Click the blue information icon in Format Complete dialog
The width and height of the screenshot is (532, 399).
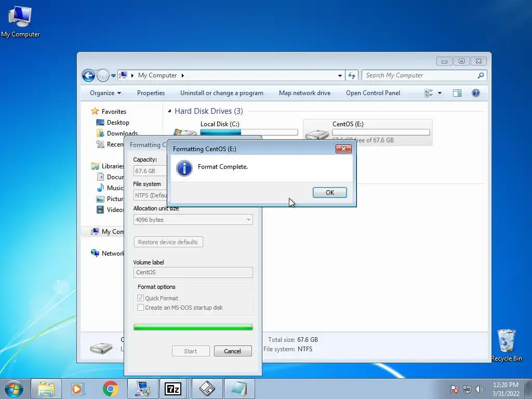coord(184,168)
